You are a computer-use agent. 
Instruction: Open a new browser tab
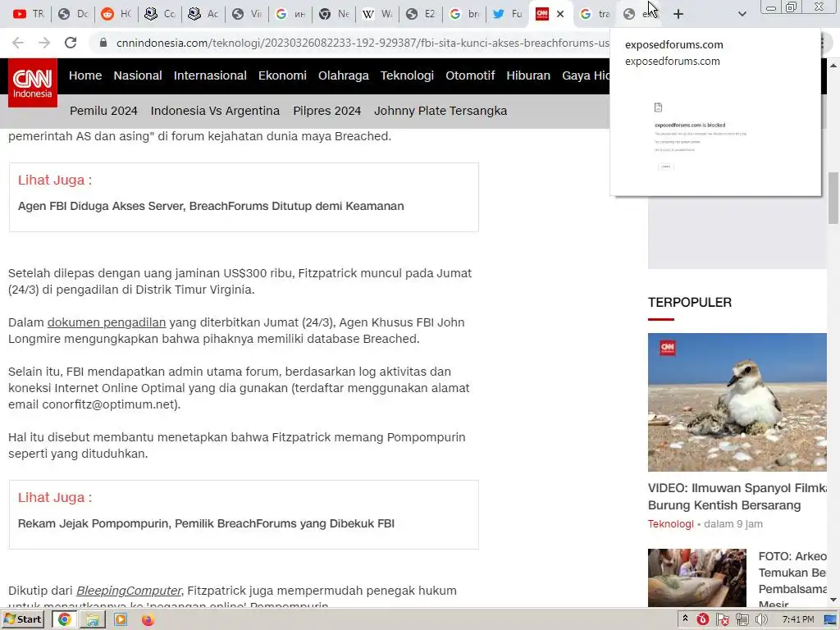click(x=678, y=14)
